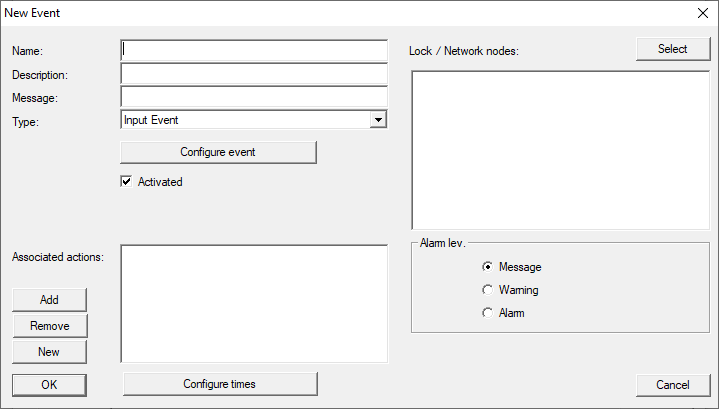
Task: Click into the Message text field
Action: 253,97
